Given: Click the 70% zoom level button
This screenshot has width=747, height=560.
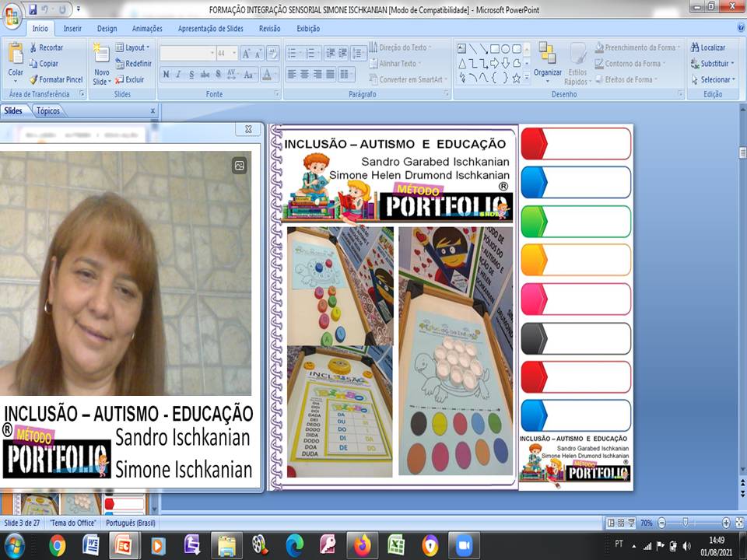Looking at the screenshot, I should click(646, 523).
